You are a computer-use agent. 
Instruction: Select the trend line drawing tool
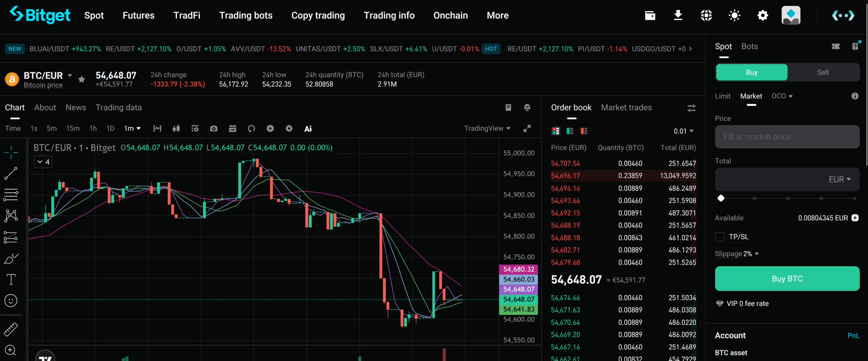[11, 173]
